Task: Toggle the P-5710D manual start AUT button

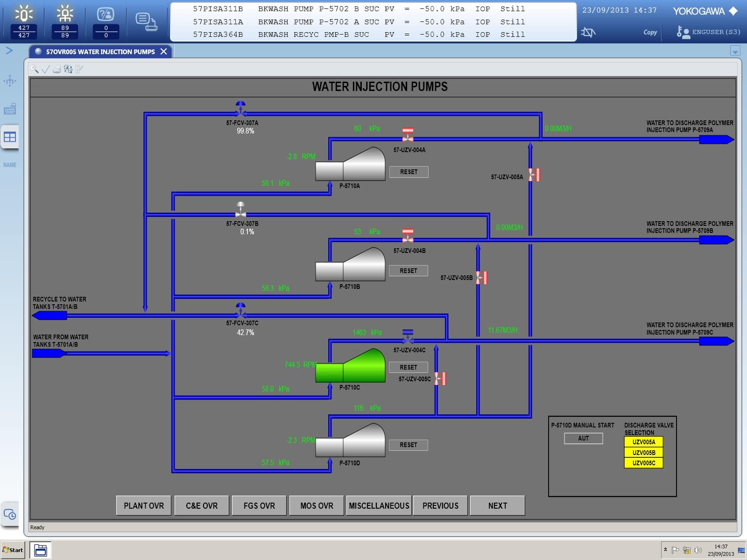Action: pyautogui.click(x=583, y=438)
